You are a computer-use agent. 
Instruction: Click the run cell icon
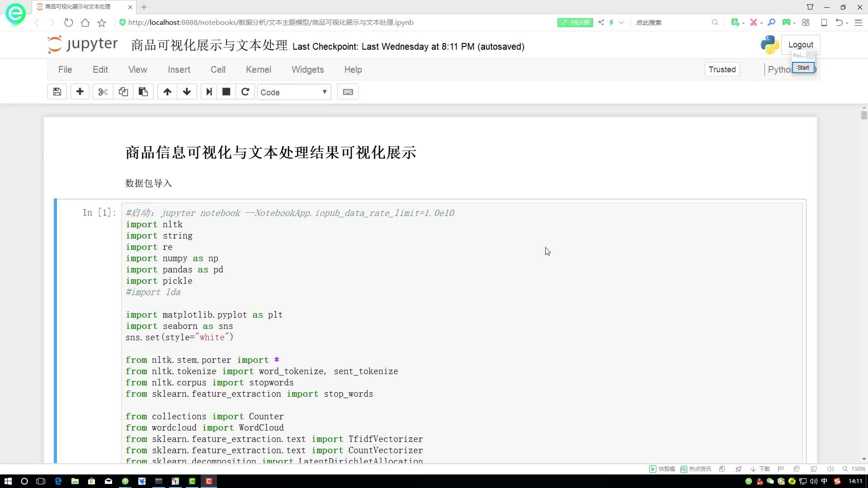(209, 92)
